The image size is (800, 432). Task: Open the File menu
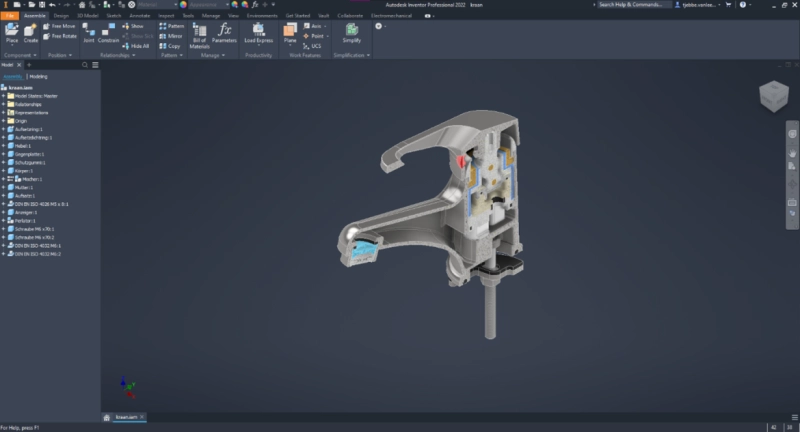click(x=9, y=16)
